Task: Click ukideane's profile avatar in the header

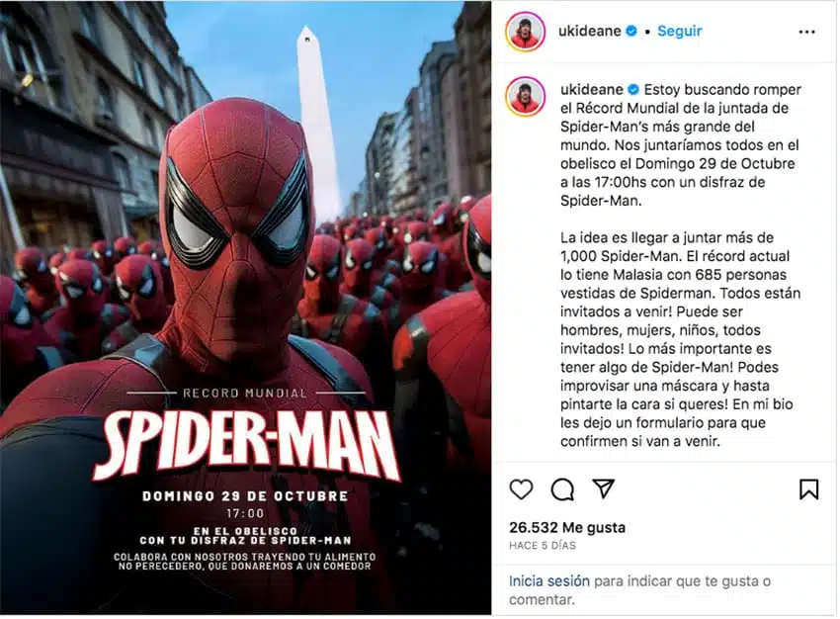Action: point(526,31)
